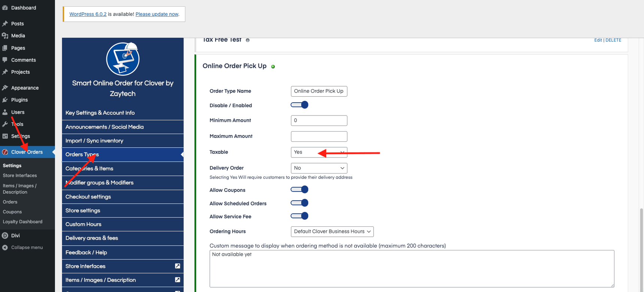Viewport: 644px width, 292px height.
Task: Open the Taxable dropdown
Action: pos(319,152)
